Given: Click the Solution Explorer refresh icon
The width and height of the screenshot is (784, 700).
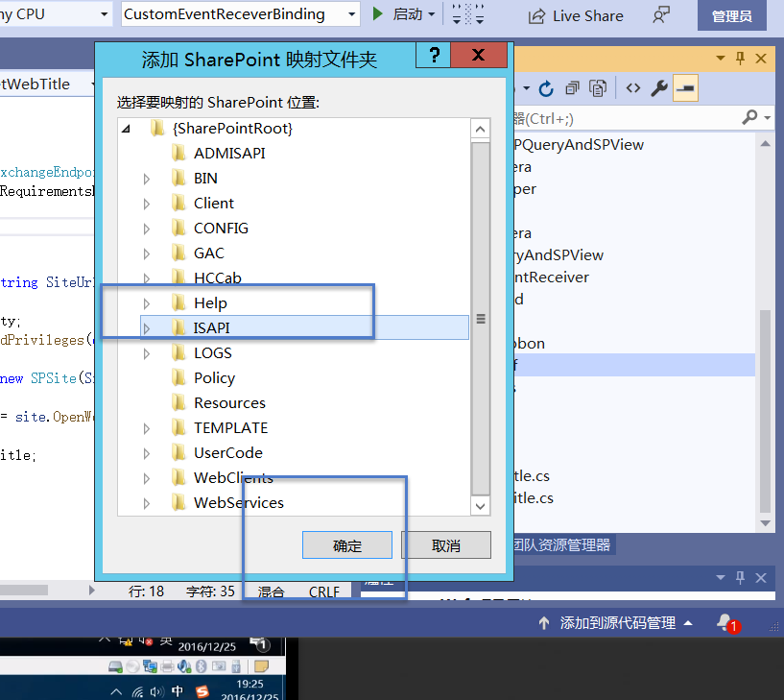Looking at the screenshot, I should click(x=546, y=89).
